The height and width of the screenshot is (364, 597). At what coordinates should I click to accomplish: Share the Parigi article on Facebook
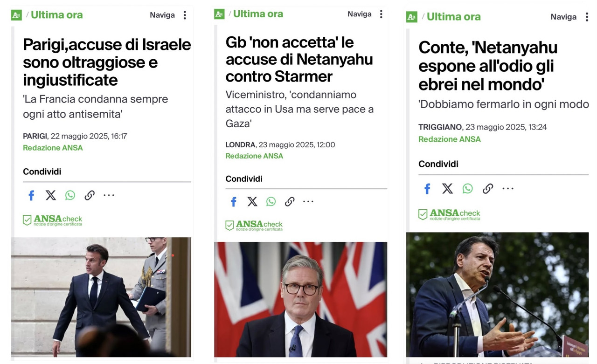coord(31,195)
